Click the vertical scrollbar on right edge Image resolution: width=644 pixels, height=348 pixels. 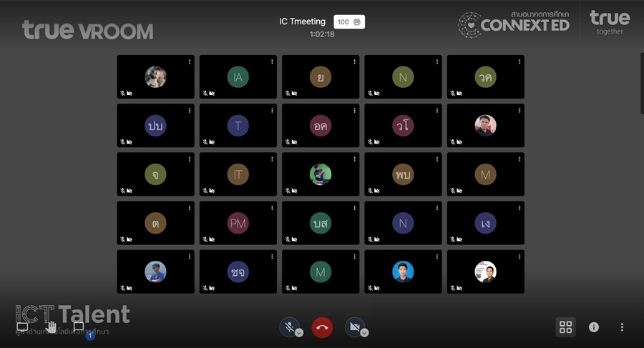click(x=641, y=82)
